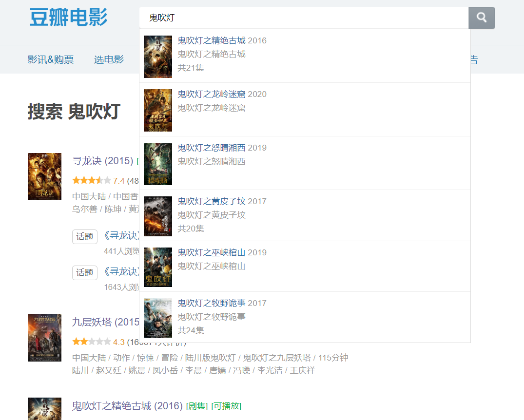Click the 九层妖塔 details line starting 中国大陆 / 动作

coord(210,358)
